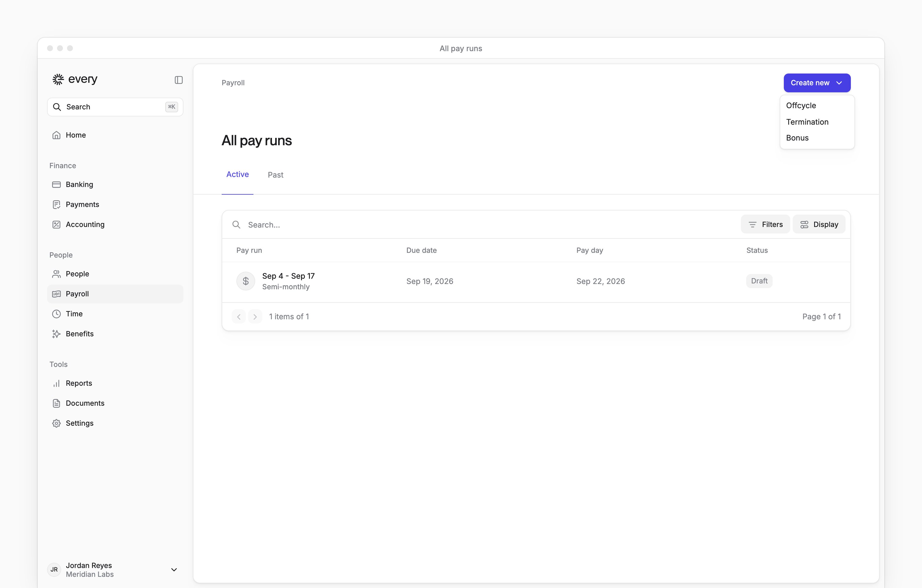Go to Payments page

click(x=115, y=204)
